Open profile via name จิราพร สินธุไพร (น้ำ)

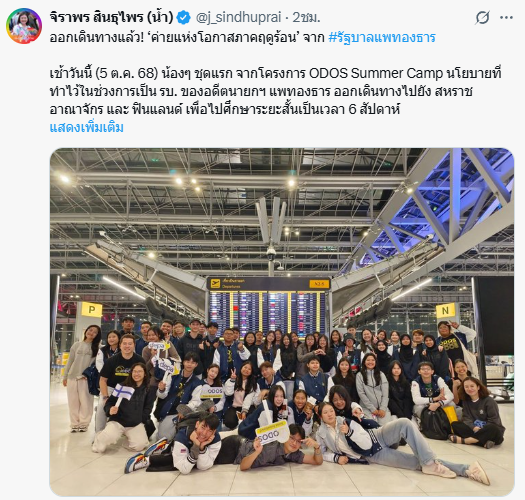111,17
